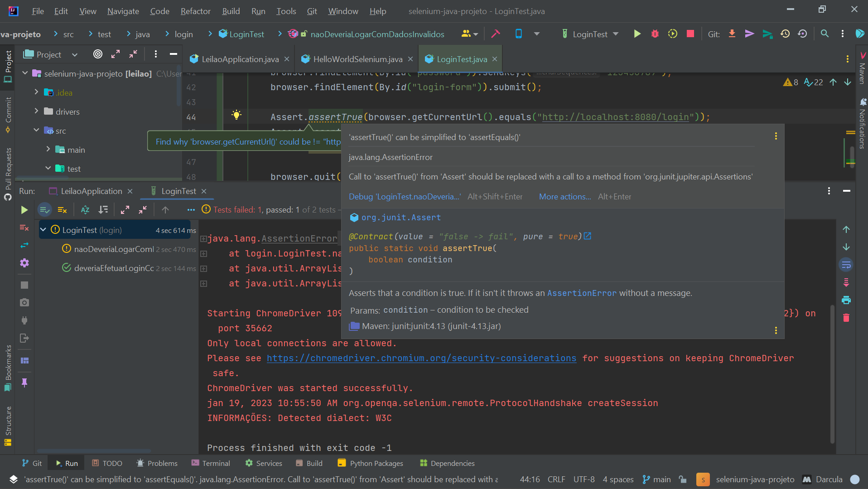The height and width of the screenshot is (489, 868).
Task: Click the green Run button in top toolbar
Action: coord(637,34)
